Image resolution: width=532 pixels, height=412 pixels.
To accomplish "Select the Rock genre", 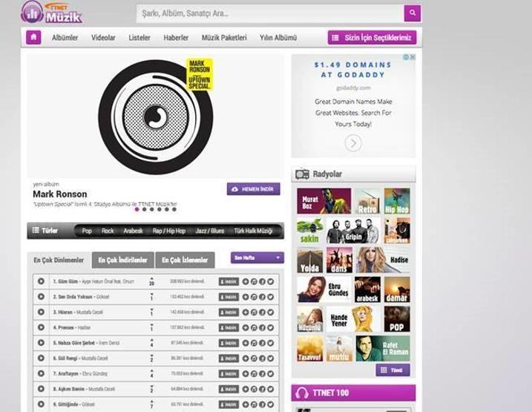I will click(108, 231).
